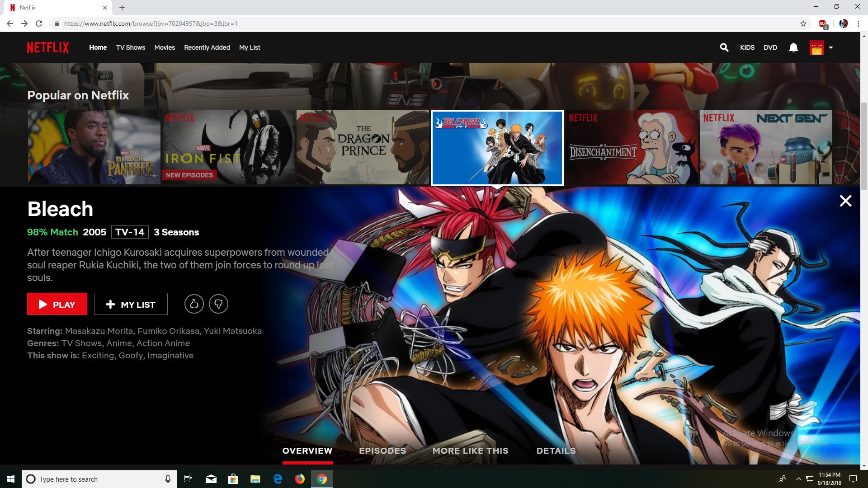View site security lock info
The height and width of the screenshot is (488, 868).
coord(57,23)
